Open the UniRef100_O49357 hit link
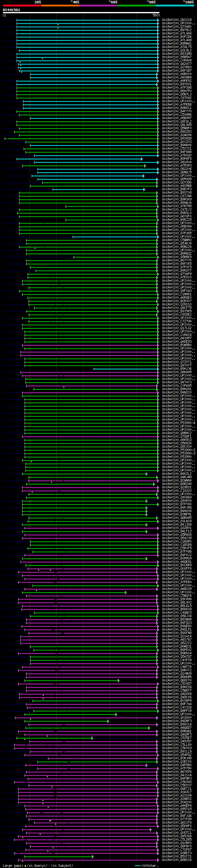197x868 pixels. pyautogui.click(x=177, y=741)
